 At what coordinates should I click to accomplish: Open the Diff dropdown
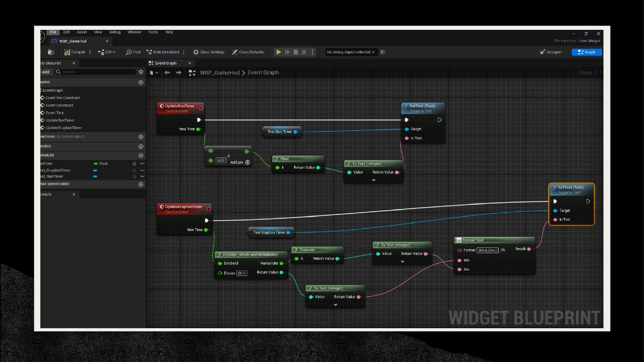107,52
